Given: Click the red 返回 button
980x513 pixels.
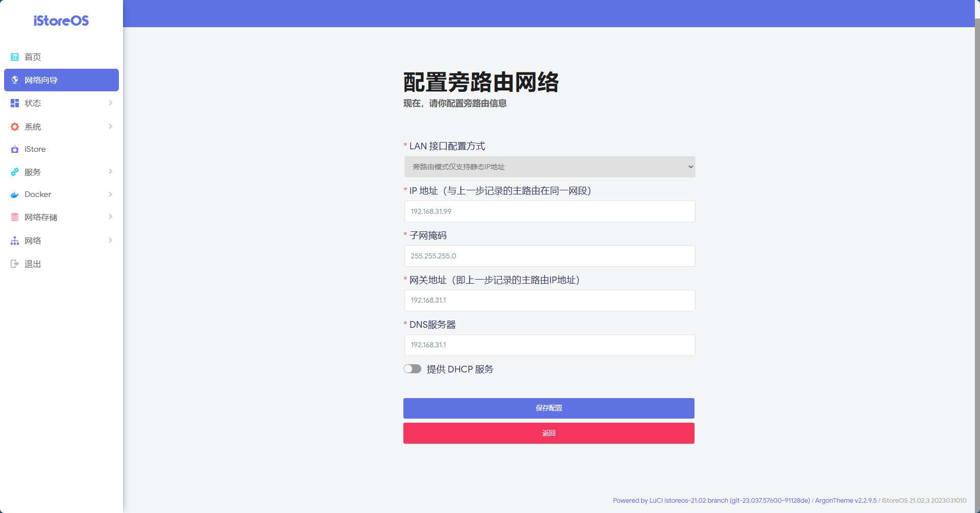Looking at the screenshot, I should [549, 433].
